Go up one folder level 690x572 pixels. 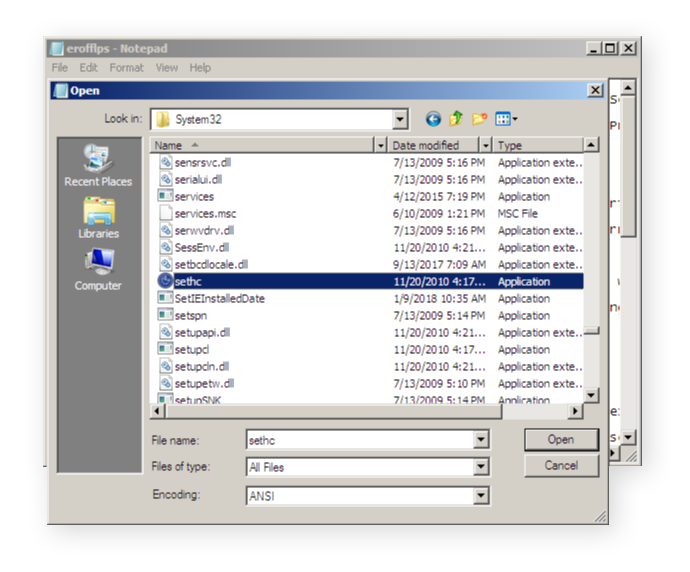[456, 119]
